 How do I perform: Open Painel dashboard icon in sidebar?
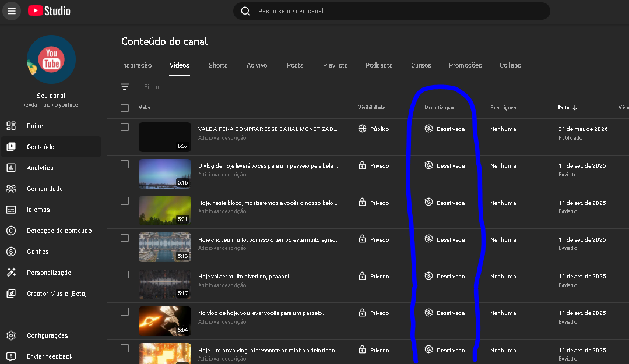[x=11, y=126]
